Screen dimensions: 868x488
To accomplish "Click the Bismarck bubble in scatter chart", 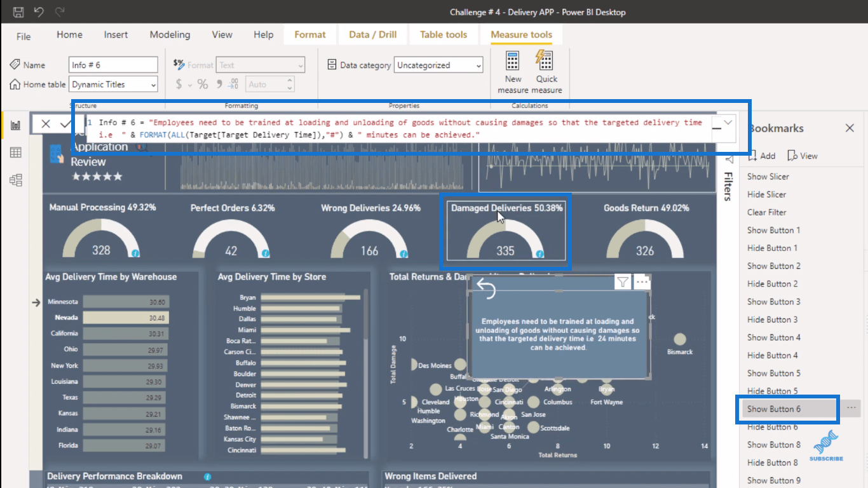I will coord(680,339).
